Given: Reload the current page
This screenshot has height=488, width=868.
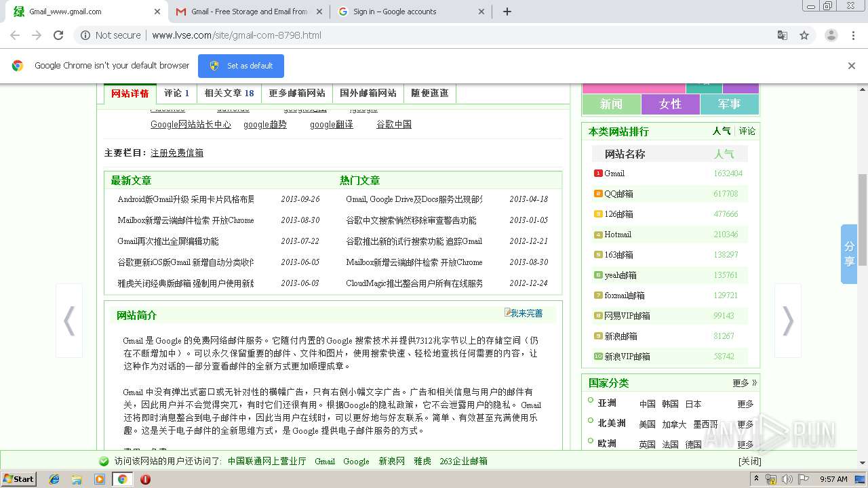Looking at the screenshot, I should (58, 35).
